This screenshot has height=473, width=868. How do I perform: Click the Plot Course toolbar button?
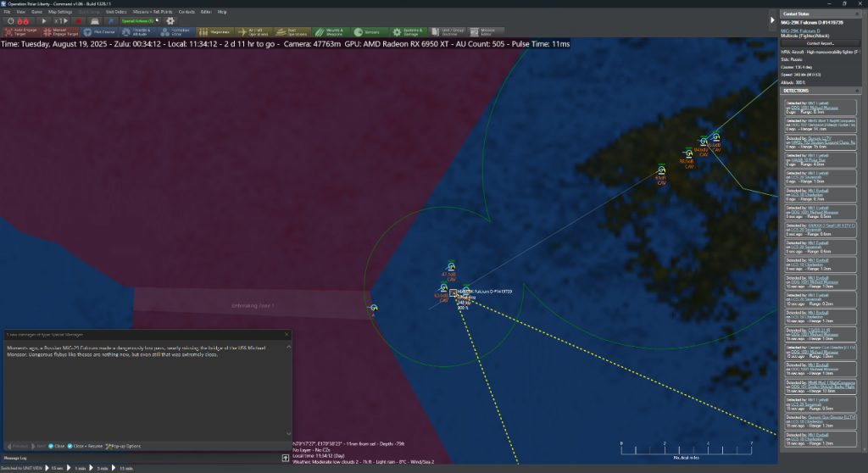pos(99,31)
